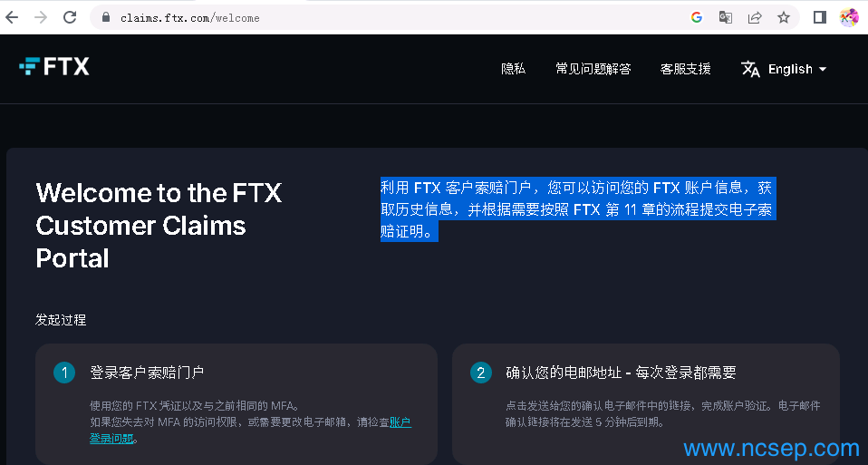Screen dimensions: 868x465
Task: Open the 客服支援 support menu item
Action: [x=685, y=69]
